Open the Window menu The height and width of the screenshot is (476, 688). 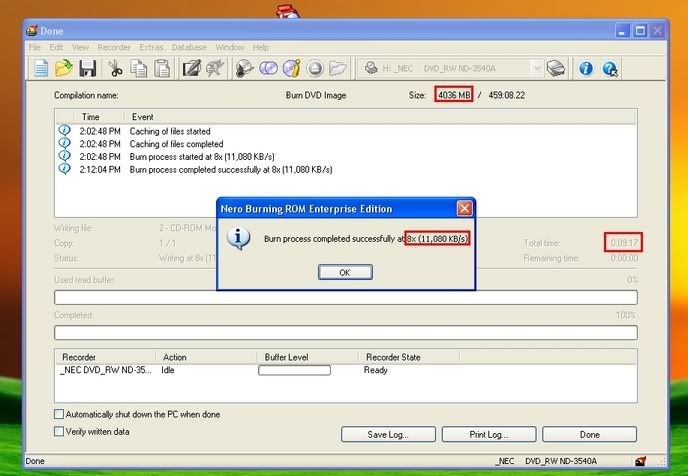pyautogui.click(x=229, y=47)
